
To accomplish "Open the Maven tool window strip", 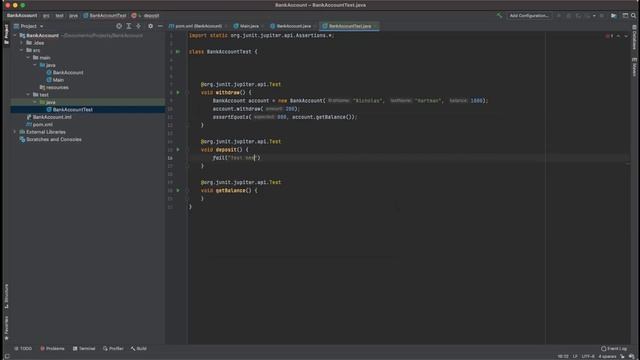I will pos(634,67).
